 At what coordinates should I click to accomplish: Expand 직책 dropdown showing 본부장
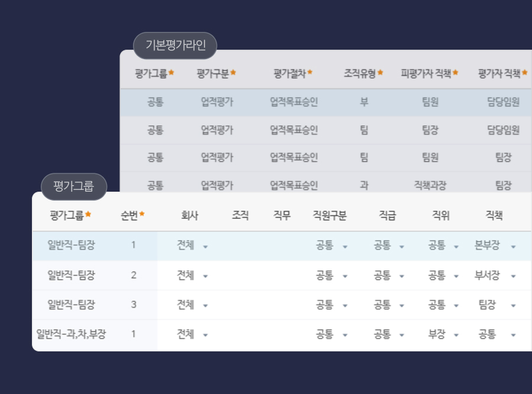pos(495,246)
